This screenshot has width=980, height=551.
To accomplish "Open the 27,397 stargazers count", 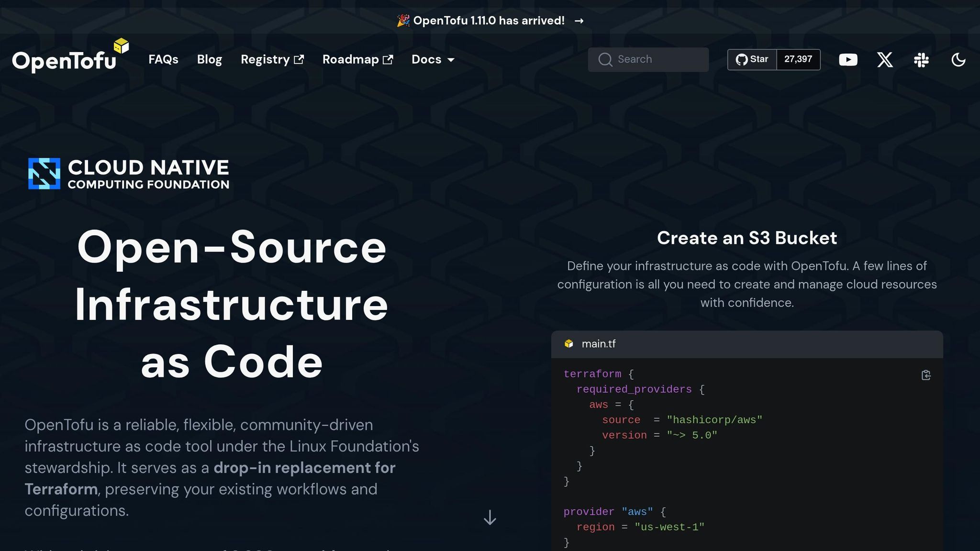I will [x=798, y=59].
